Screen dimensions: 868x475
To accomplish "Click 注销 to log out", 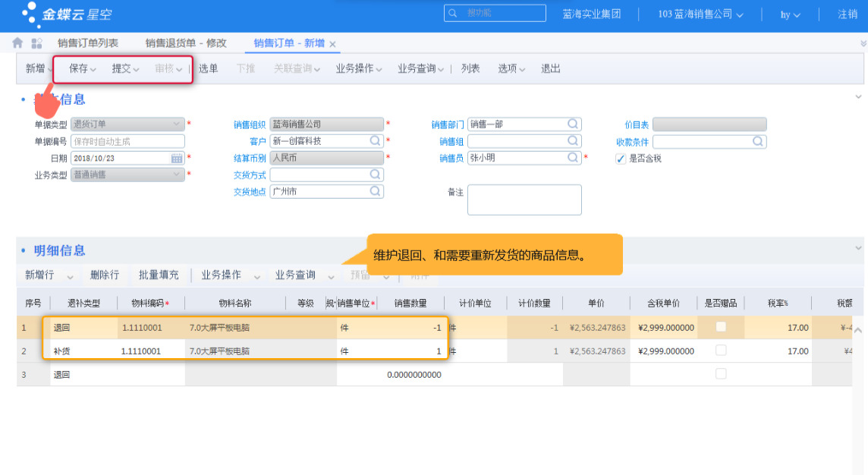I will point(848,14).
